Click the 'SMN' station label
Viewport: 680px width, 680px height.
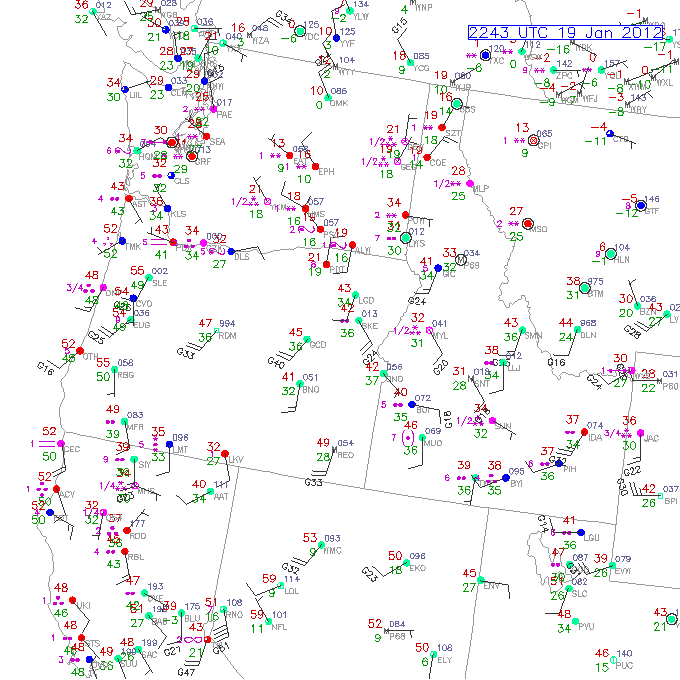(x=533, y=336)
